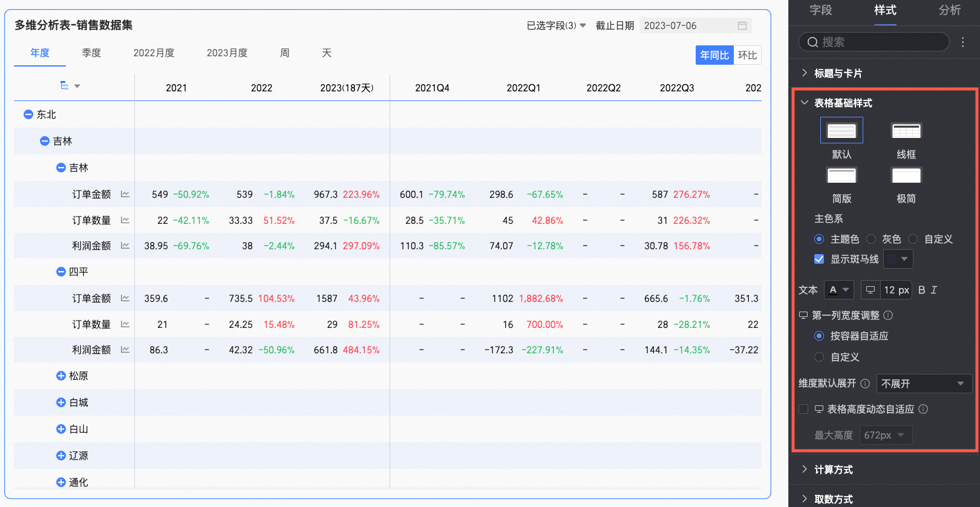Image resolution: width=980 pixels, height=507 pixels.
Task: Enable 表格高度动态自适应 checkbox
Action: 803,409
